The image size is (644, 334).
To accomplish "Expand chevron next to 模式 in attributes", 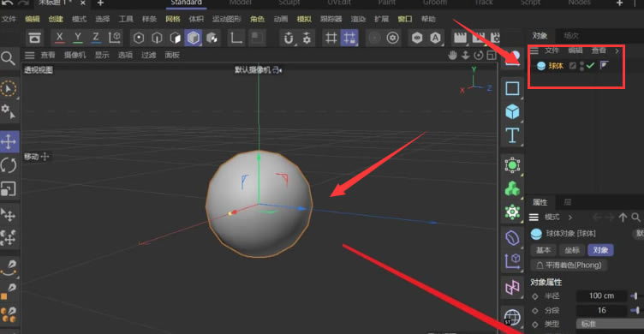I will pyautogui.click(x=570, y=218).
